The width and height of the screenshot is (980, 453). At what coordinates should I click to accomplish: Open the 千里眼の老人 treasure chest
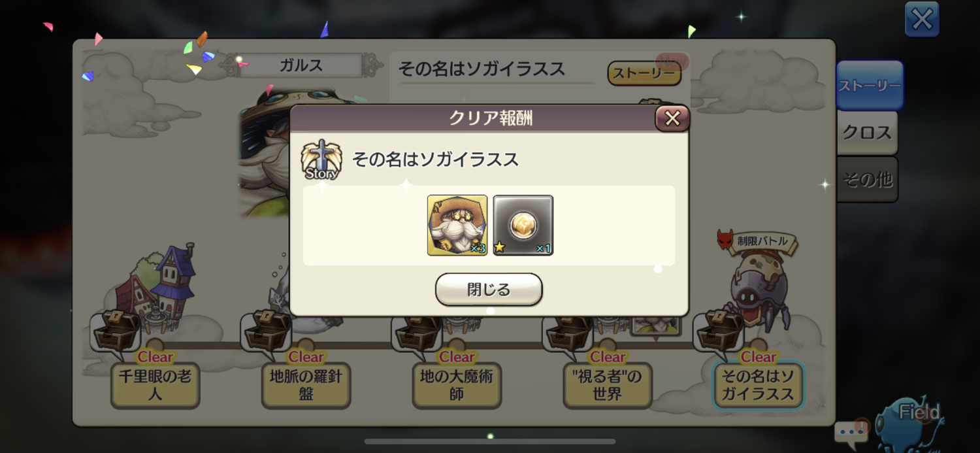tap(116, 331)
